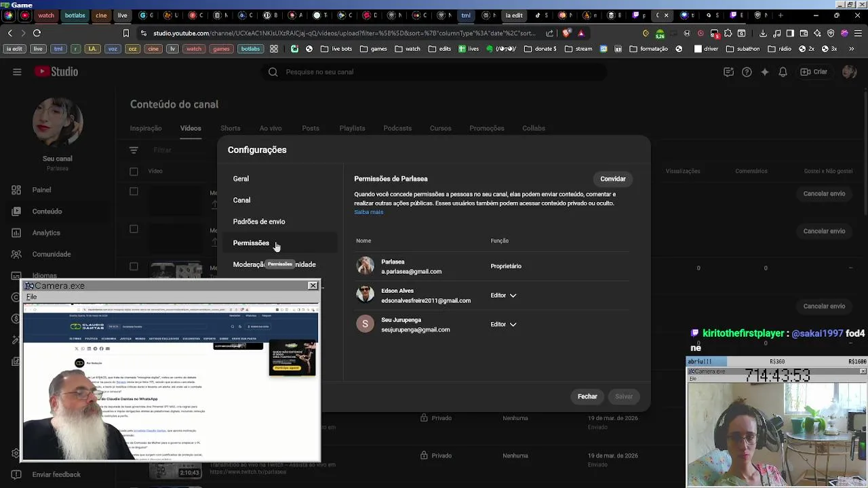This screenshot has height=488, width=868.
Task: Open the notifications bell in Studio header
Action: coord(783,72)
